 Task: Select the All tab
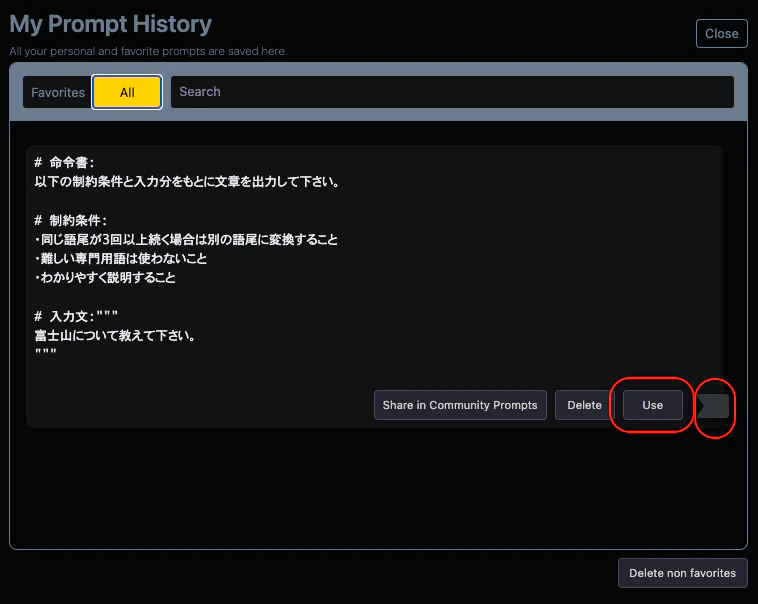click(127, 92)
